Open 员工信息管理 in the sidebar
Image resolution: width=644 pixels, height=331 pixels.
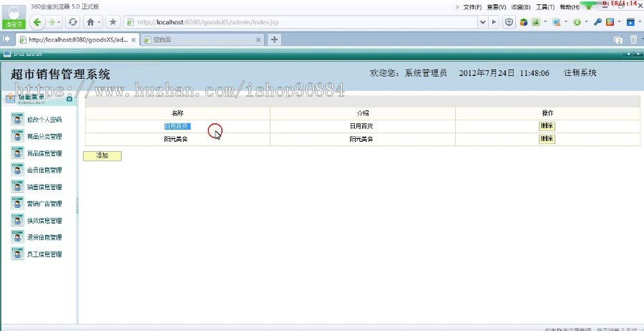(44, 254)
